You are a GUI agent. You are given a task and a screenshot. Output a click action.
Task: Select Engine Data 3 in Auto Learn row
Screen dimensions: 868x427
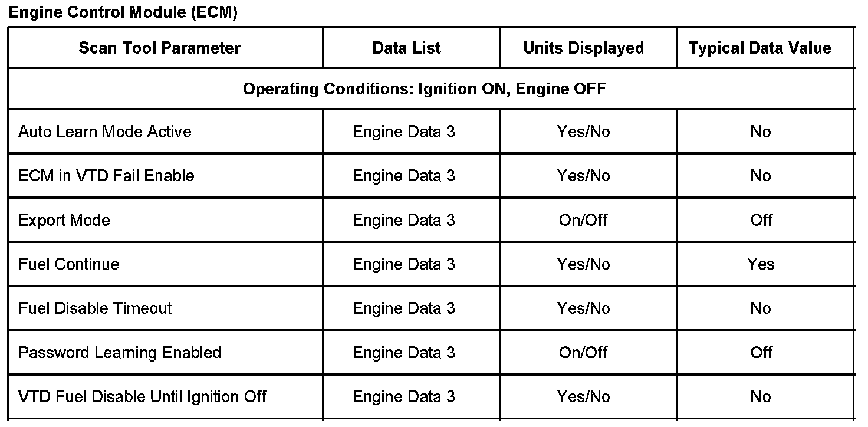coord(404,132)
